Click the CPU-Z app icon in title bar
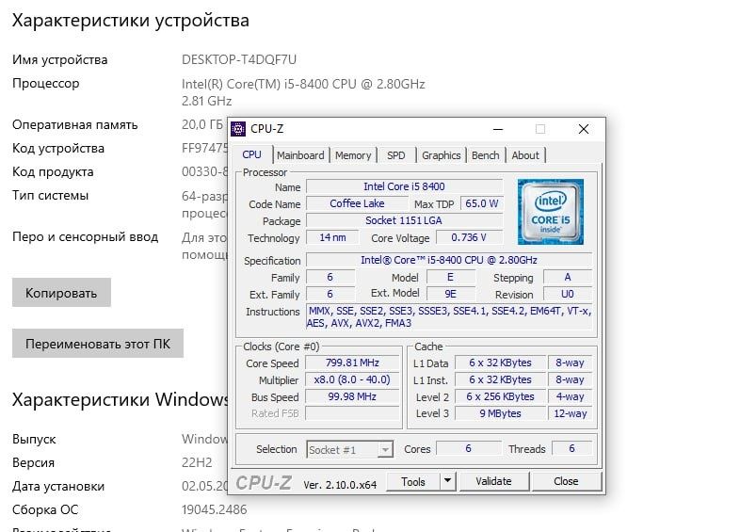The width and height of the screenshot is (756, 532). (238, 129)
